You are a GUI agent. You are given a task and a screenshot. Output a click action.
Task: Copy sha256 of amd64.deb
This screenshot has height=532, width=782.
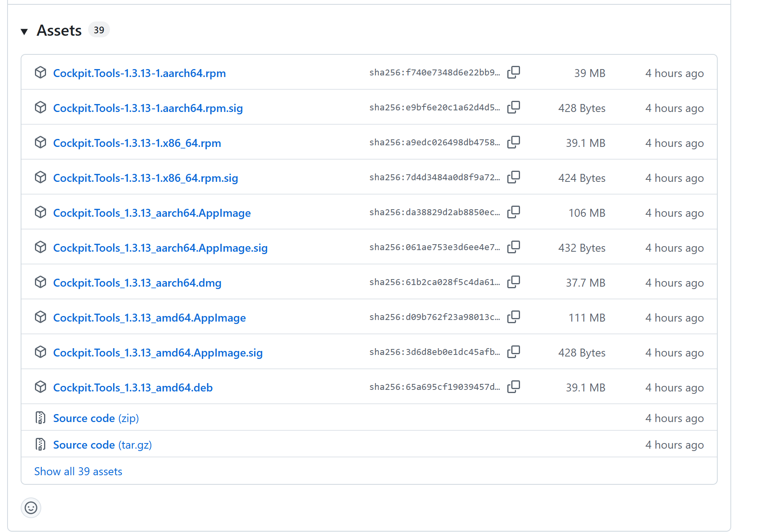514,387
